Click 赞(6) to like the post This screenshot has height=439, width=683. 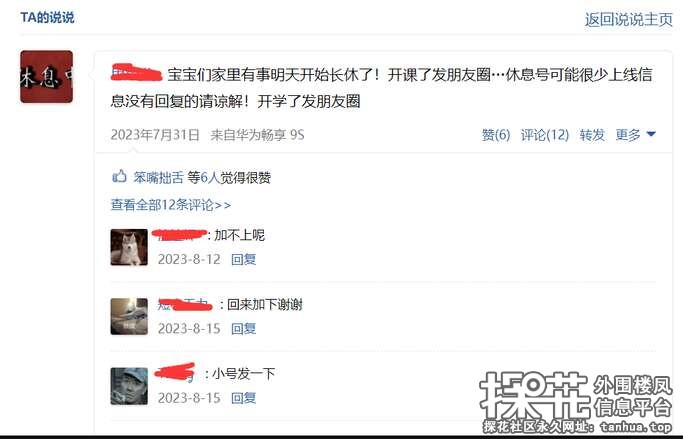[x=496, y=135]
